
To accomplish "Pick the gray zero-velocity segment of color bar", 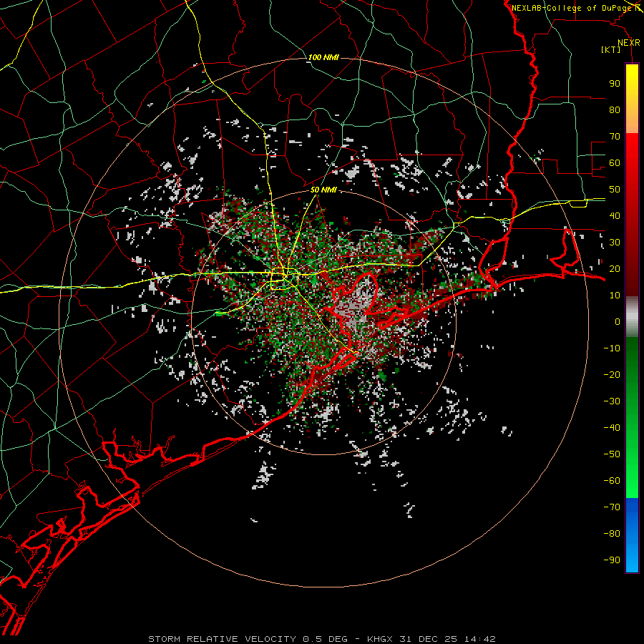I will [x=632, y=316].
